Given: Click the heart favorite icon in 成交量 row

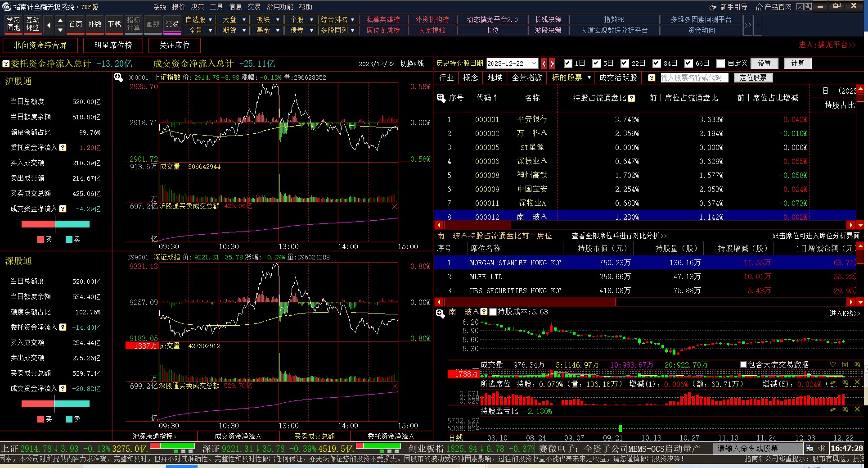Looking at the screenshot, I should pos(833,364).
